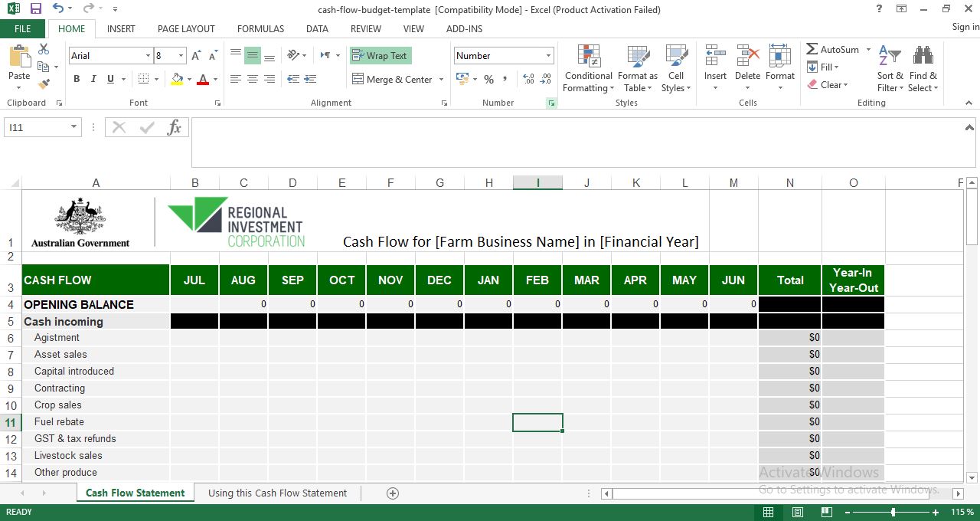This screenshot has height=521, width=980.
Task: Switch to Page Layout view in status bar
Action: click(797, 512)
